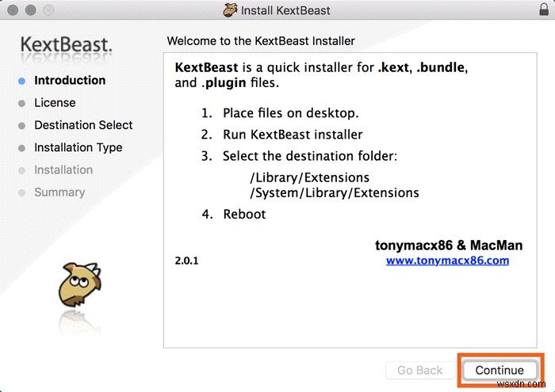Click the Welcome to the KextBeast Installer heading
The width and height of the screenshot is (555, 392).
[x=261, y=40]
